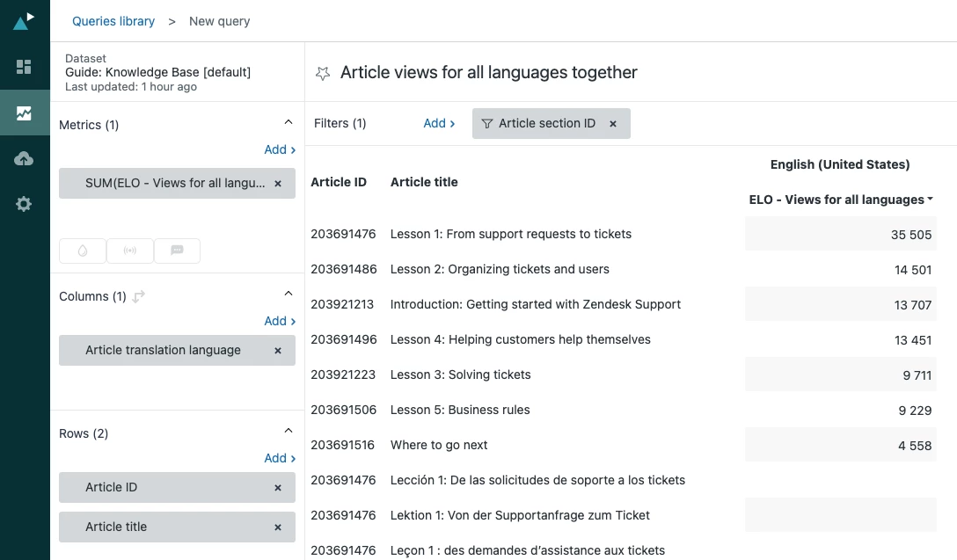Collapse the Metrics panel section
This screenshot has height=560, width=957.
pos(288,123)
